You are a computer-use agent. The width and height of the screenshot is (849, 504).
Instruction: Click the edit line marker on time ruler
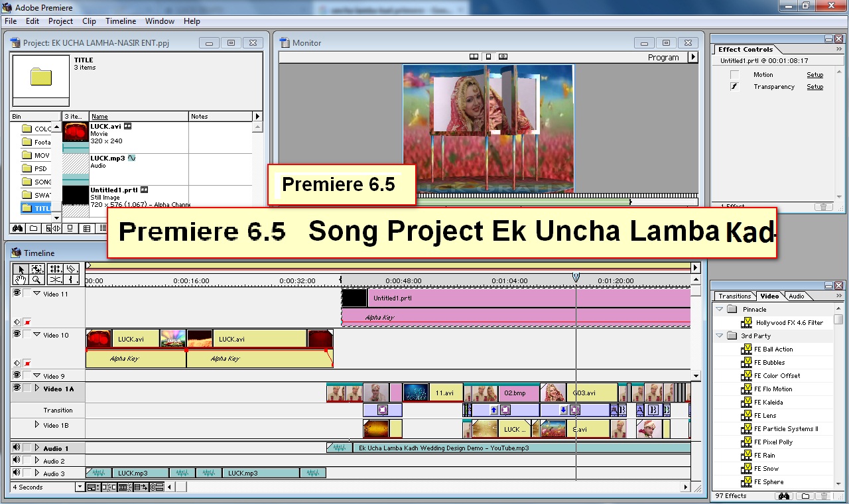[x=576, y=277]
